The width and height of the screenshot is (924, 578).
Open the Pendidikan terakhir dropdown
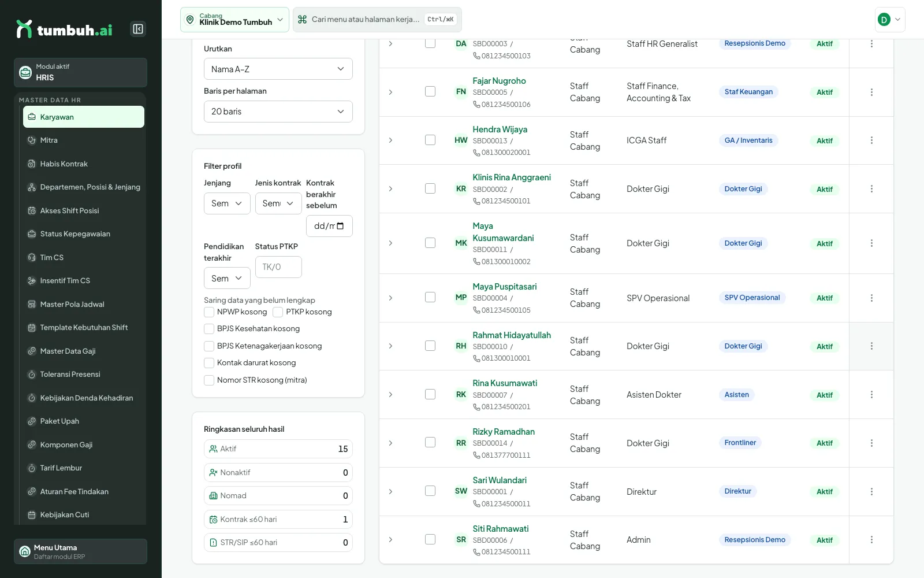point(227,278)
